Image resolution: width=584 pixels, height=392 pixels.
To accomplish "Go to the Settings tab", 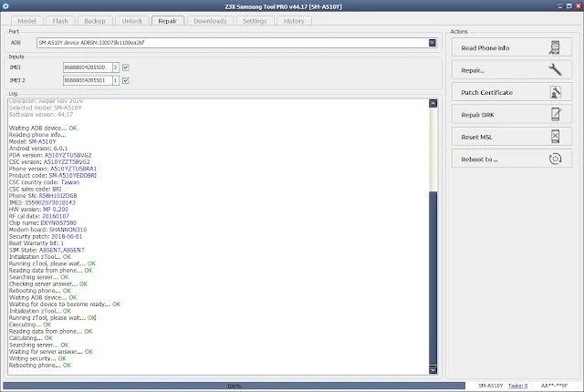I will [x=255, y=21].
